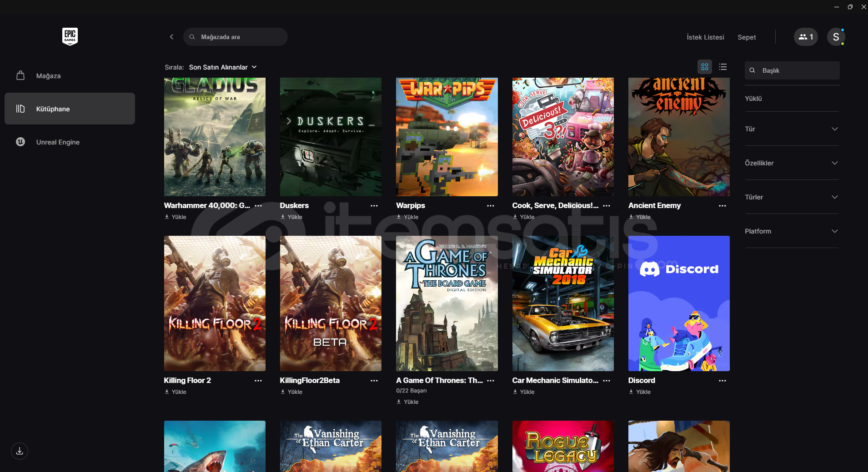Screen dimensions: 868x472
Task: Open options menu for Killing Floor 2
Action: click(258, 381)
